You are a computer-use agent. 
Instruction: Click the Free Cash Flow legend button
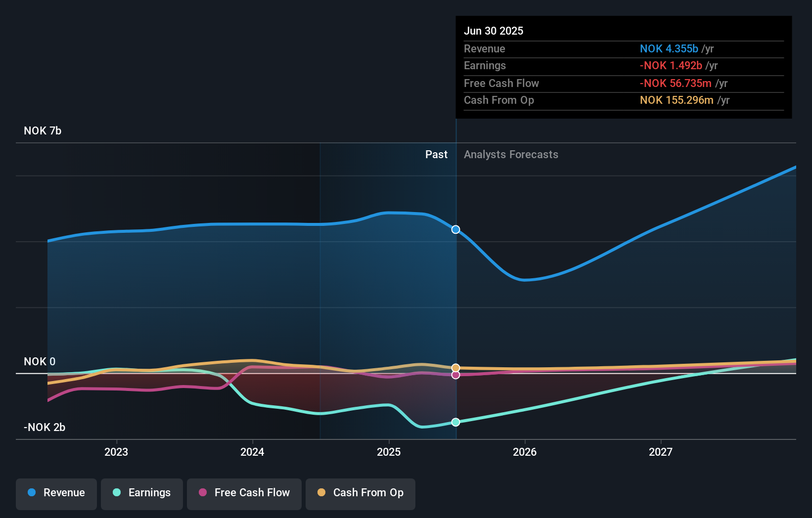click(x=244, y=493)
